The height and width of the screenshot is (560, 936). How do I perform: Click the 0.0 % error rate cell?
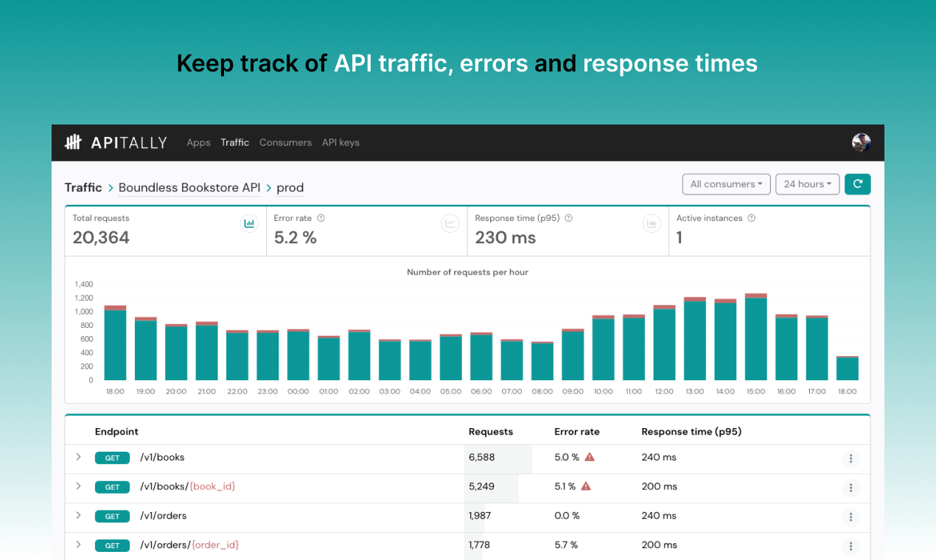point(567,515)
